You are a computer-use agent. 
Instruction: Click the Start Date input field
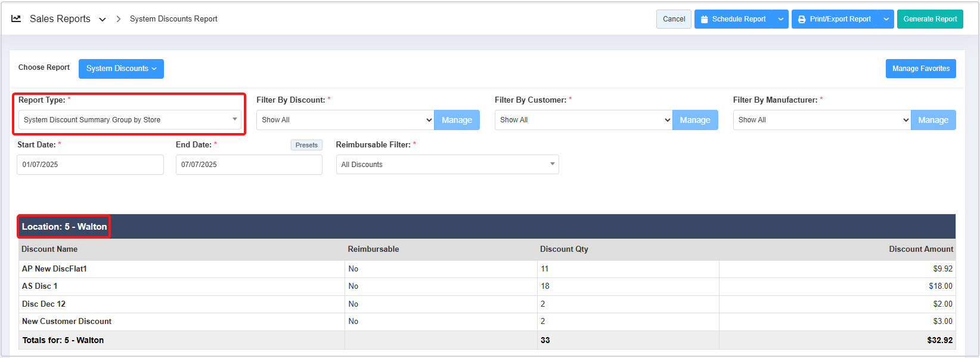point(90,165)
